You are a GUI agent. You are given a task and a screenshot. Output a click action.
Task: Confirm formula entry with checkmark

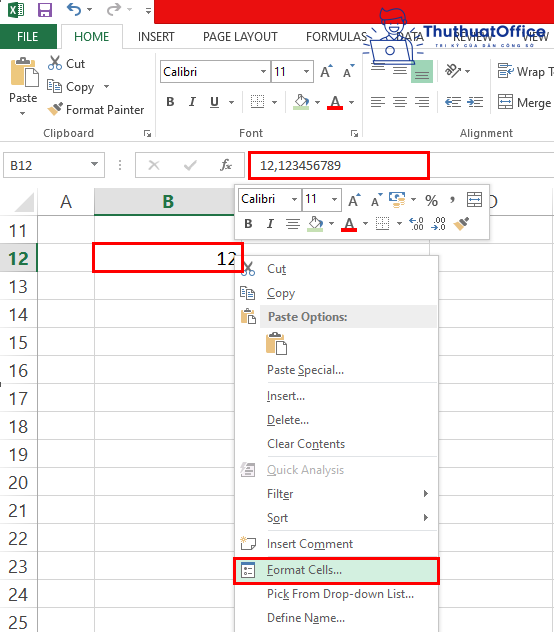point(190,165)
